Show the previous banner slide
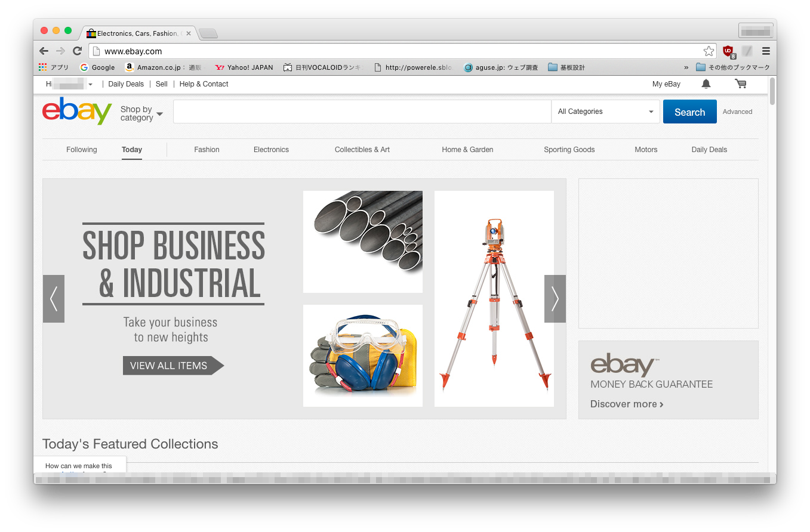 (x=54, y=299)
